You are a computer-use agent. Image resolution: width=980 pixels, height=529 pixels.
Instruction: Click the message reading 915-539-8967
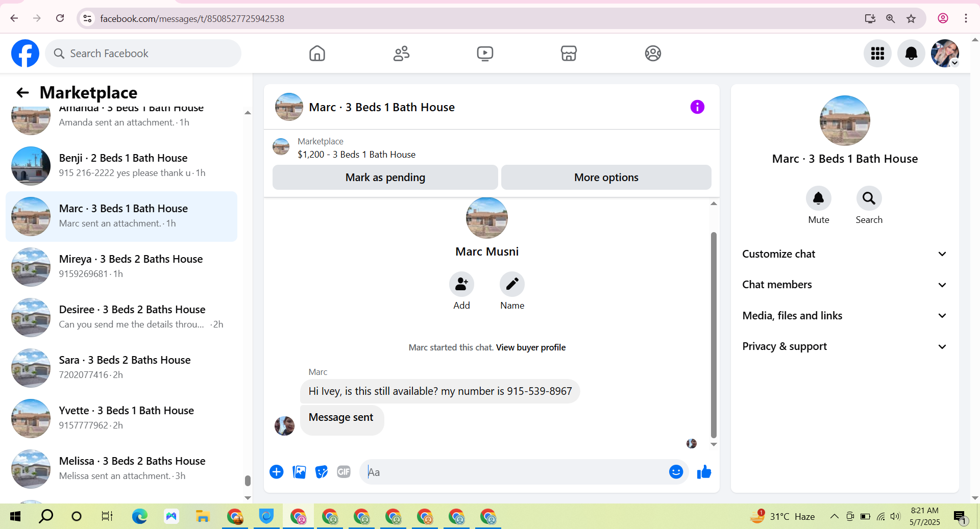[x=440, y=391]
